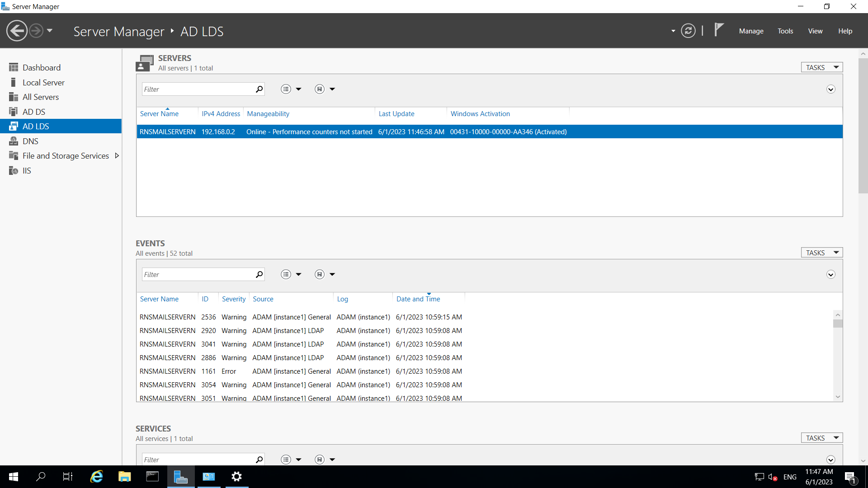868x488 pixels.
Task: Sort servers by IPv4 Address column
Action: (x=221, y=114)
